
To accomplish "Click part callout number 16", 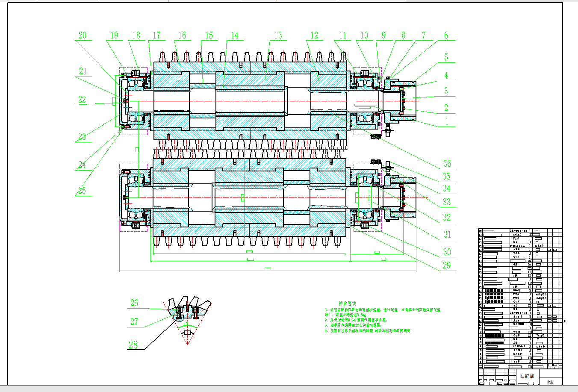I will [183, 35].
